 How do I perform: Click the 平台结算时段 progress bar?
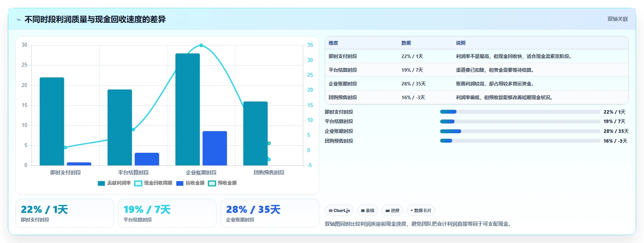click(x=520, y=121)
